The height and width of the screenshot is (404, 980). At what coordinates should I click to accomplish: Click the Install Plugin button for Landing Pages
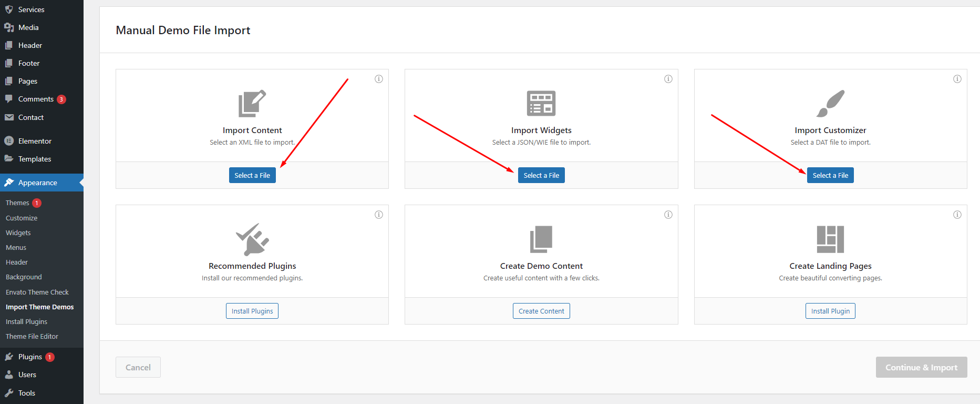[830, 311]
